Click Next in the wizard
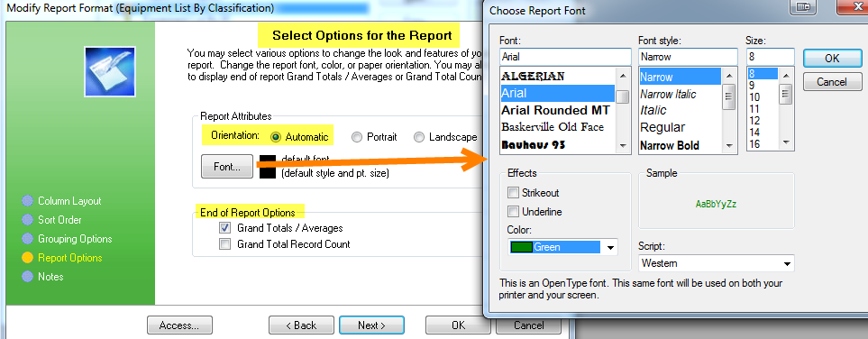This screenshot has width=868, height=339. [371, 325]
